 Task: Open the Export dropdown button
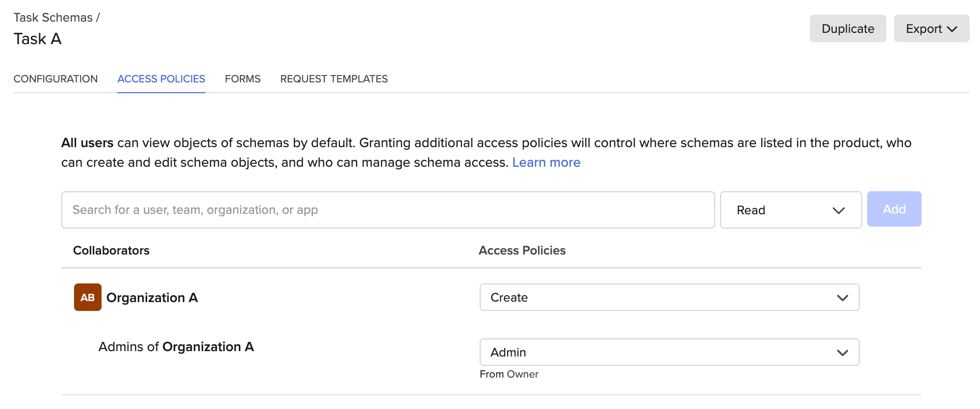pyautogui.click(x=931, y=28)
